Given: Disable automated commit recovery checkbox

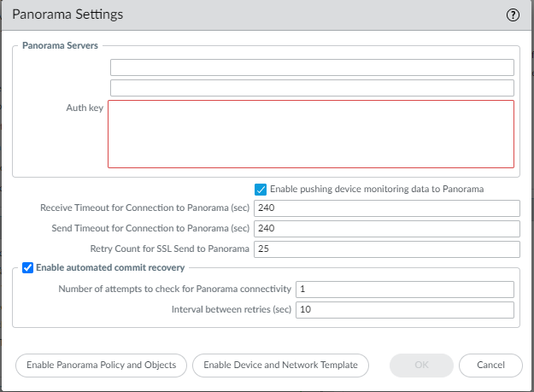Looking at the screenshot, I should click(28, 268).
